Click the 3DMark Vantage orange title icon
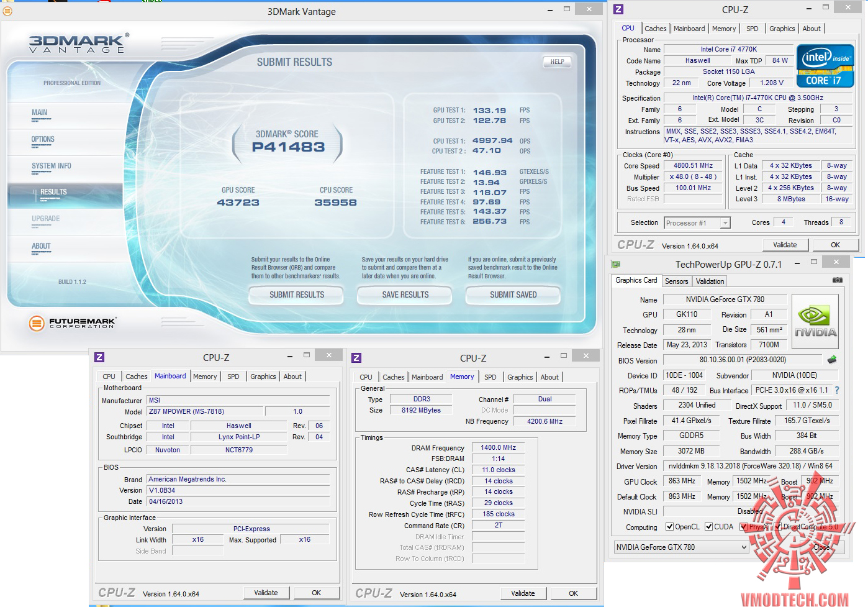 pyautogui.click(x=7, y=11)
